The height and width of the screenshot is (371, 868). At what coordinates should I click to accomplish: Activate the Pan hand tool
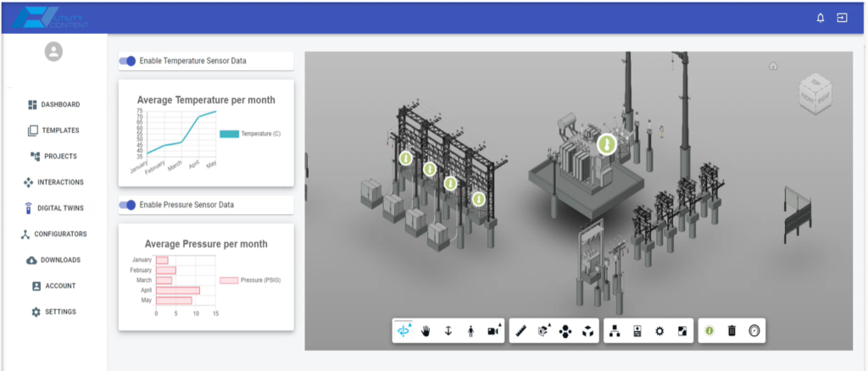coord(426,331)
